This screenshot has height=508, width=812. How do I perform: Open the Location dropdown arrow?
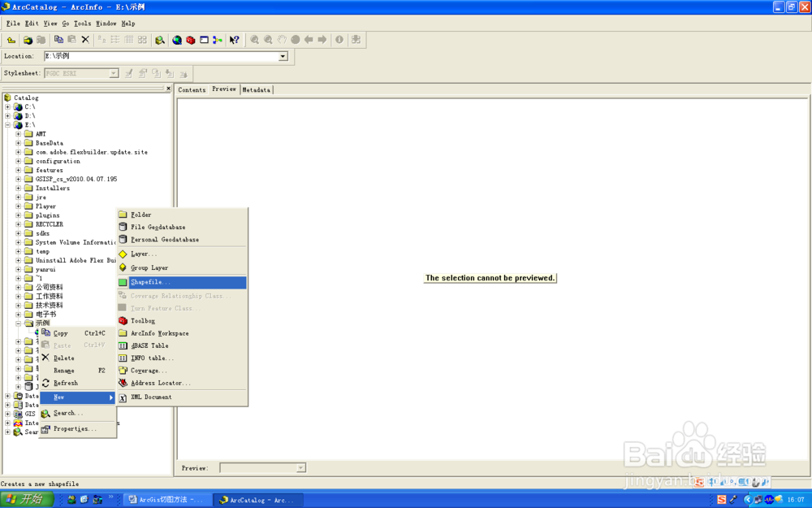pyautogui.click(x=283, y=56)
